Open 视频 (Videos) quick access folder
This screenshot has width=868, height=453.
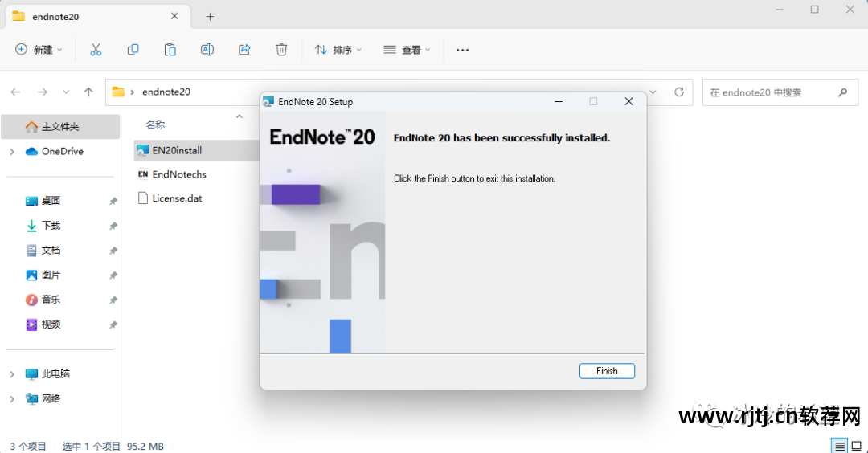click(51, 324)
